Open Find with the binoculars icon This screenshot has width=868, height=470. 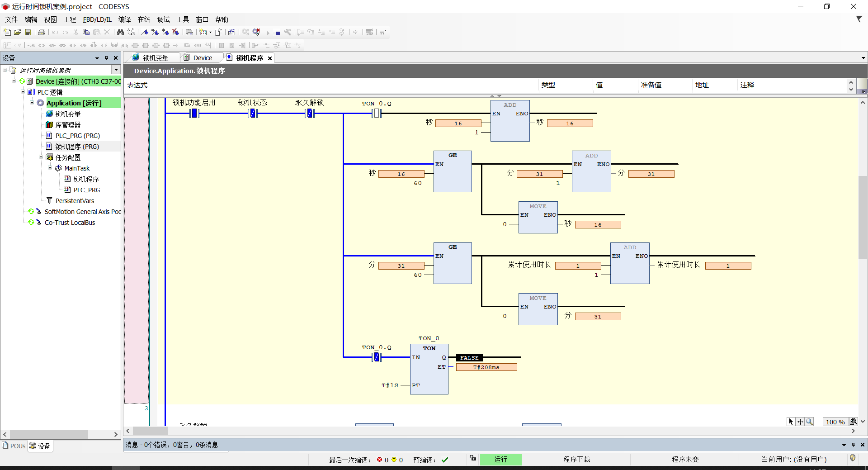(120, 32)
